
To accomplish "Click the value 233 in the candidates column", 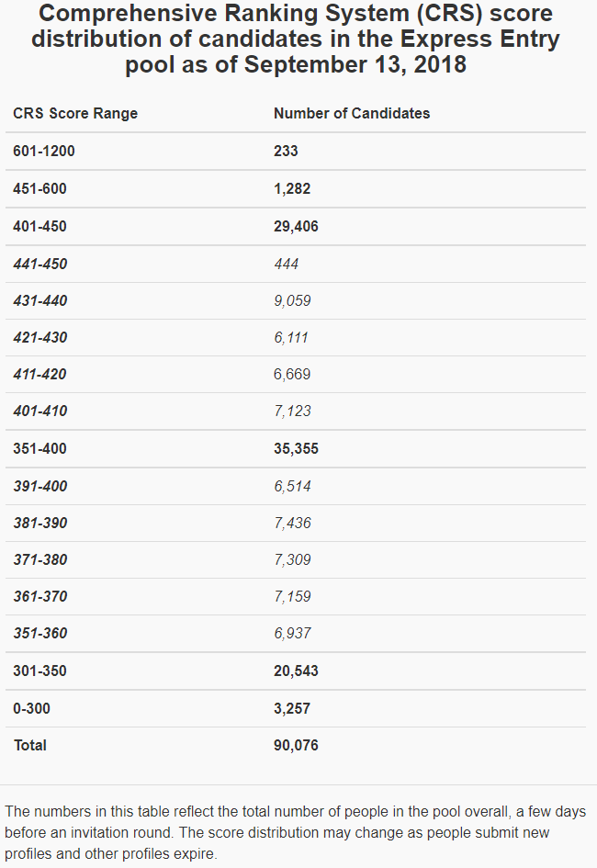I will point(286,151).
